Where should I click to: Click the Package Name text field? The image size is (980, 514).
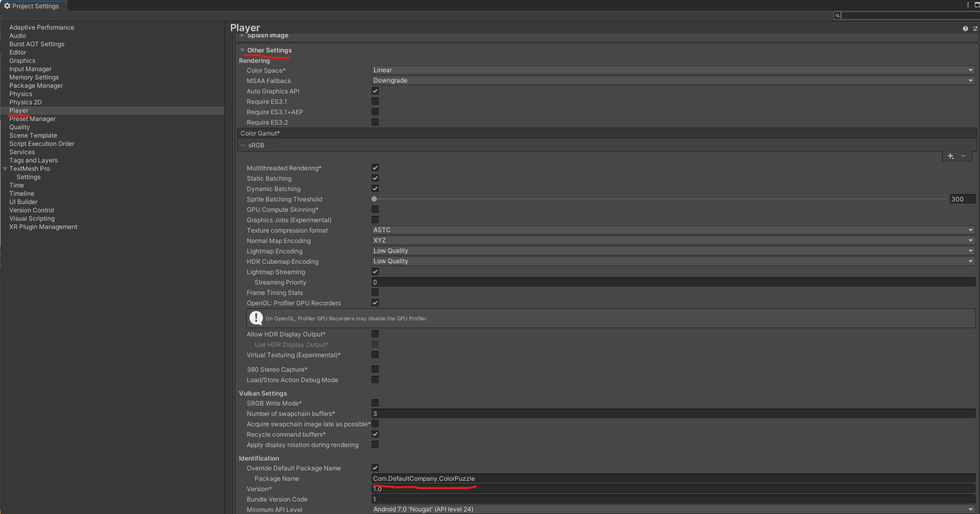tap(673, 479)
